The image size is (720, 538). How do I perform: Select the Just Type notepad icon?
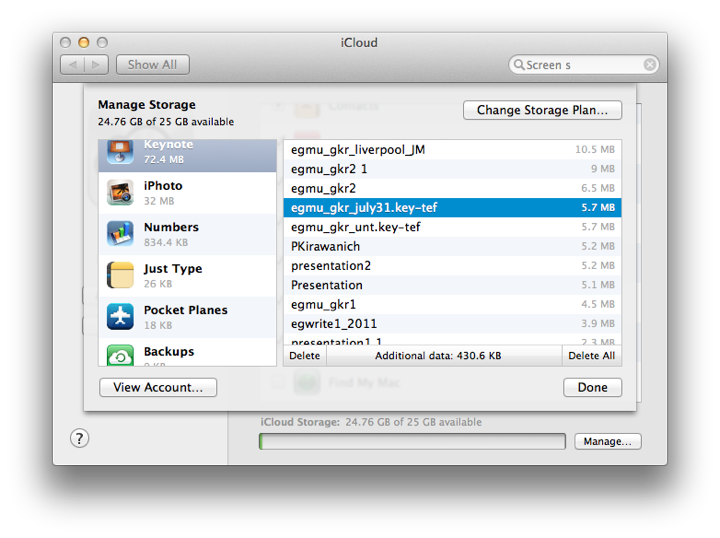pyautogui.click(x=120, y=275)
